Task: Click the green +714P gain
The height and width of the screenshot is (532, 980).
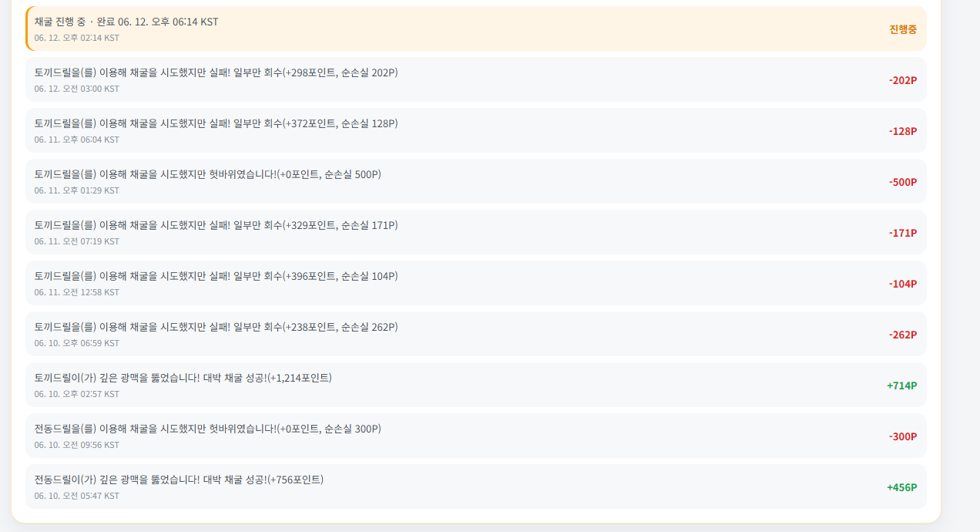Action: click(x=902, y=386)
